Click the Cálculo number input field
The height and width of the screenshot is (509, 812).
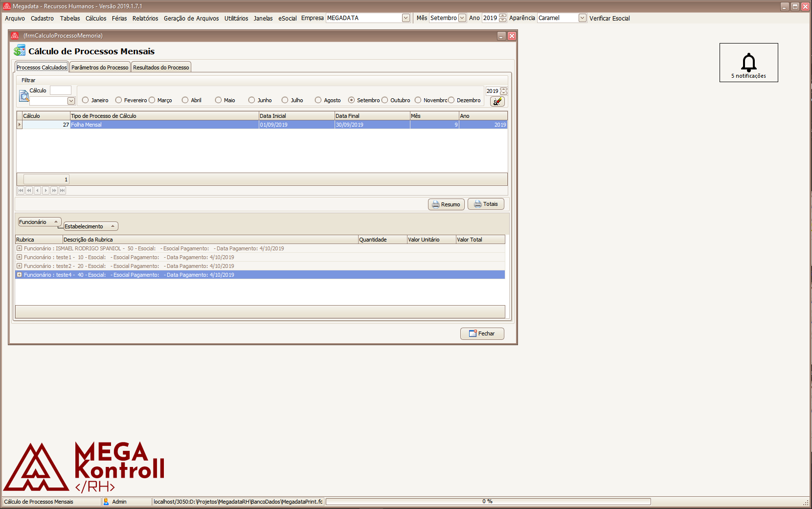pyautogui.click(x=61, y=90)
